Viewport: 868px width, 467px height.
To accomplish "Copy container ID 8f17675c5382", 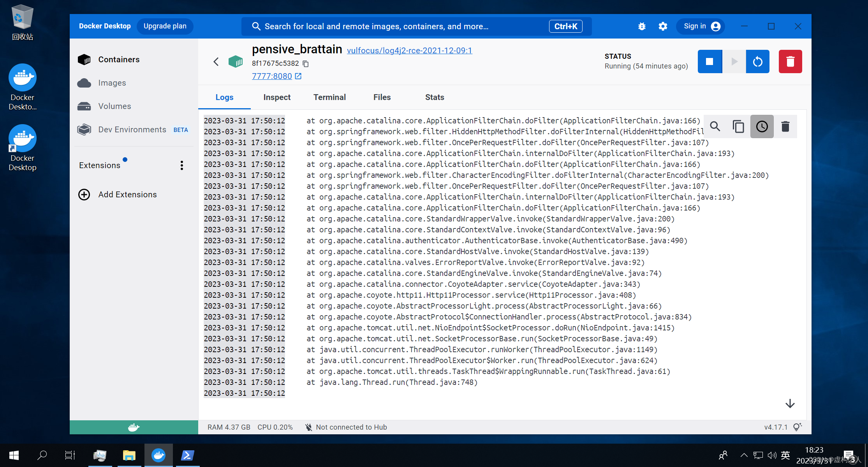I will 306,63.
